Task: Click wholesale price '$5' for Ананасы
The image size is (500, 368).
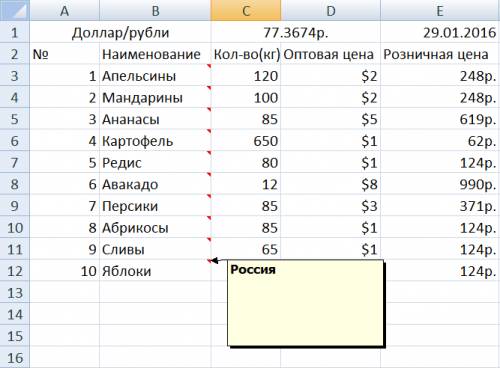Action: point(331,119)
